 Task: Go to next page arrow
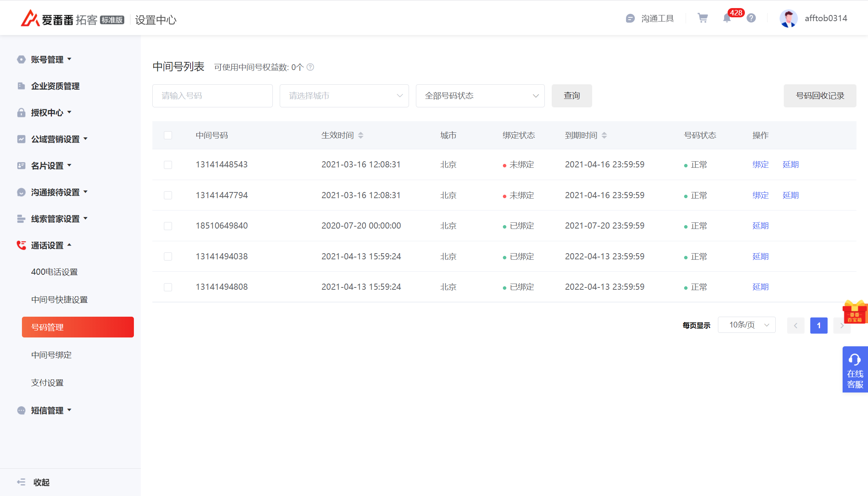[x=842, y=326]
